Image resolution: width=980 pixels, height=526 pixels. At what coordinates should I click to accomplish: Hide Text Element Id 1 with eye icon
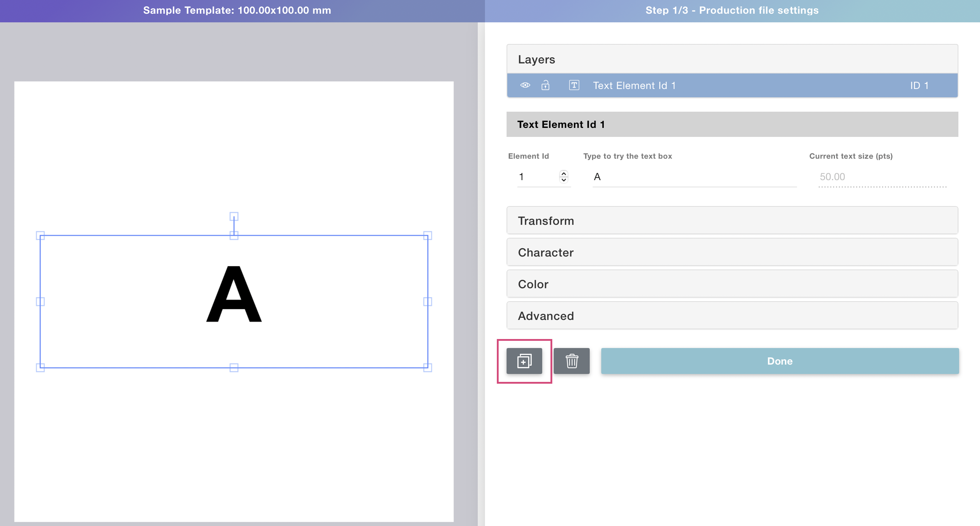(x=525, y=85)
